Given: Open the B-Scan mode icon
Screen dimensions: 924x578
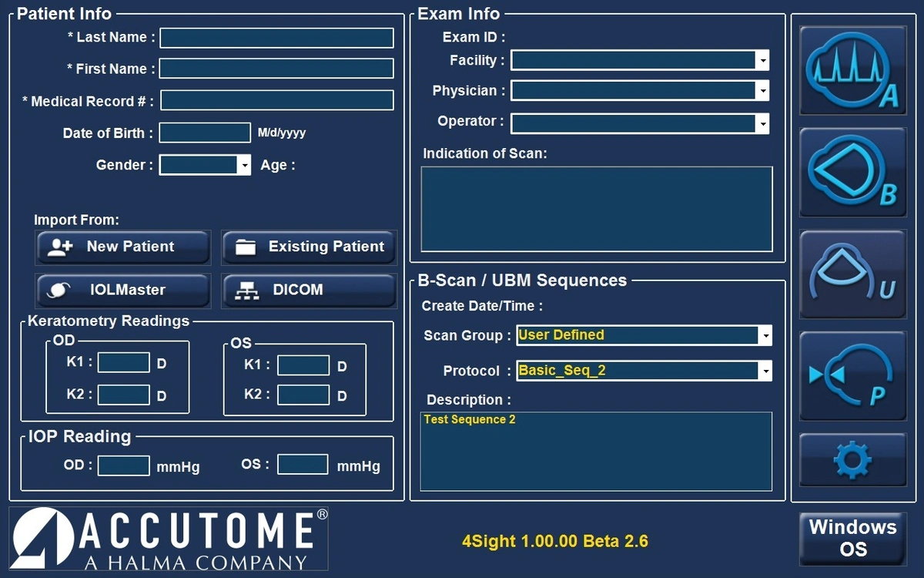Looking at the screenshot, I should coord(852,172).
